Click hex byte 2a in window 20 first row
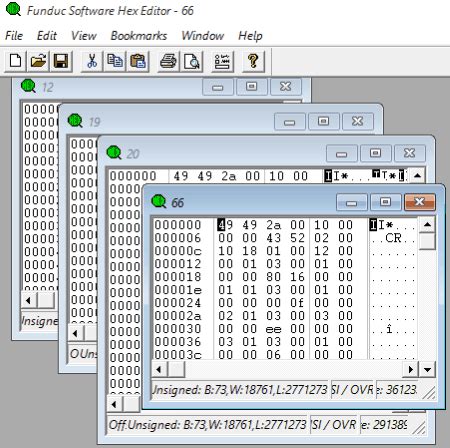Viewport: 450px width, 448px height. [229, 176]
